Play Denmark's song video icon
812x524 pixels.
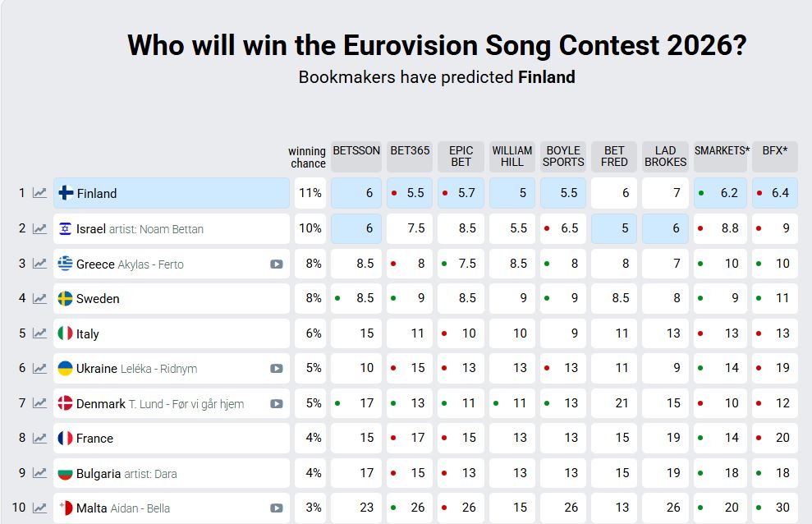[x=277, y=404]
